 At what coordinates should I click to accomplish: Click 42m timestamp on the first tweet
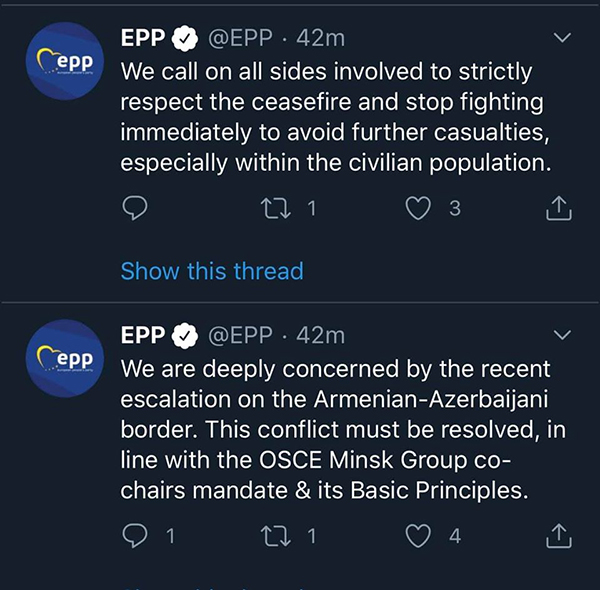(321, 38)
